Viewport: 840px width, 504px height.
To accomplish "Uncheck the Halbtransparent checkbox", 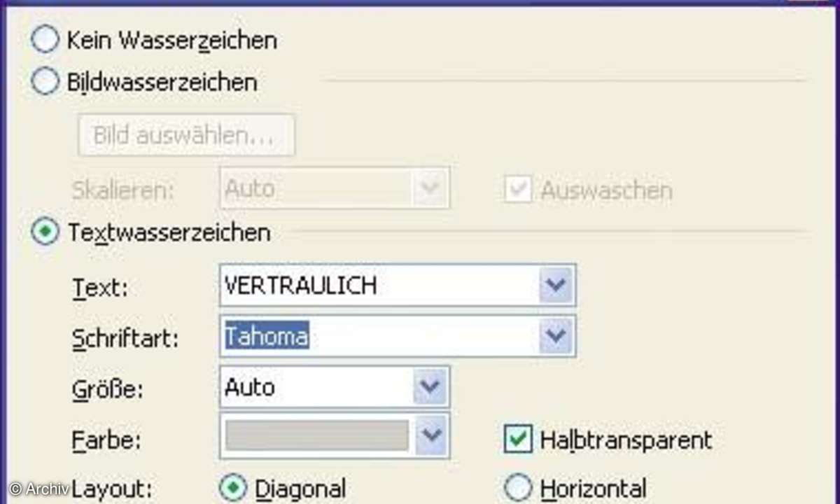I will 519,439.
